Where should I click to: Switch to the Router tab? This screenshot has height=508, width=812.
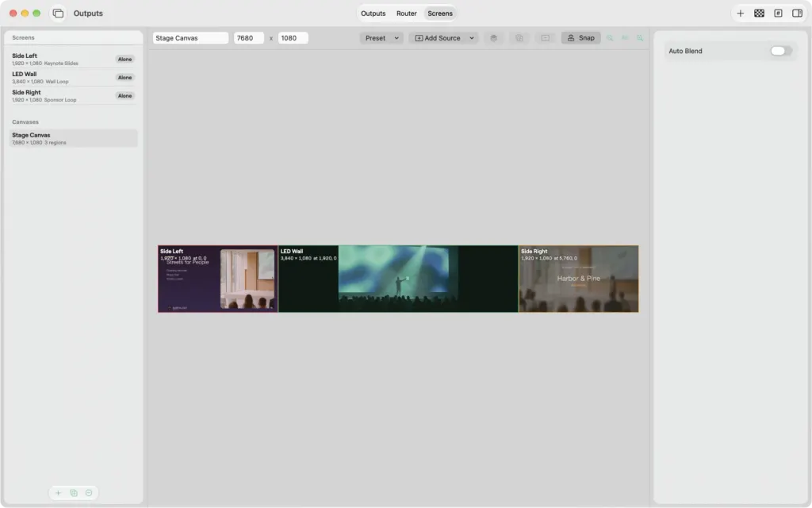pyautogui.click(x=407, y=13)
